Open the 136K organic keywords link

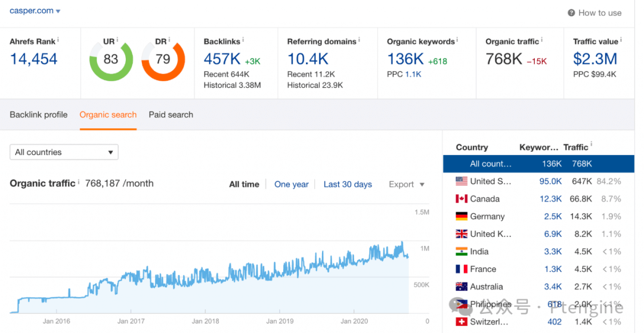(405, 59)
